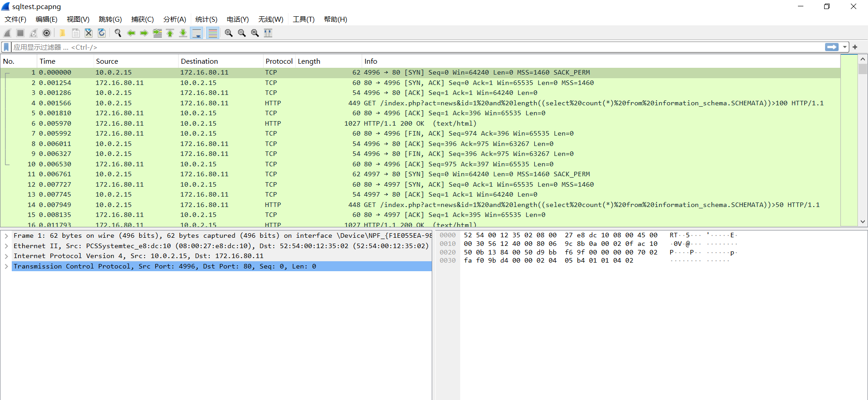
Task: Toggle packet list colorization icon
Action: (x=213, y=33)
